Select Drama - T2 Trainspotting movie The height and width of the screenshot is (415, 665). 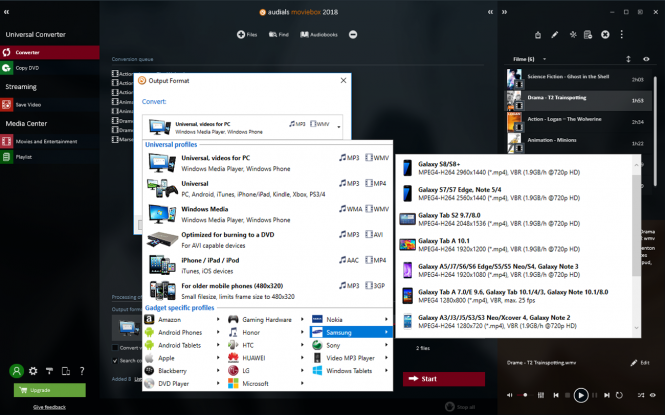click(578, 100)
